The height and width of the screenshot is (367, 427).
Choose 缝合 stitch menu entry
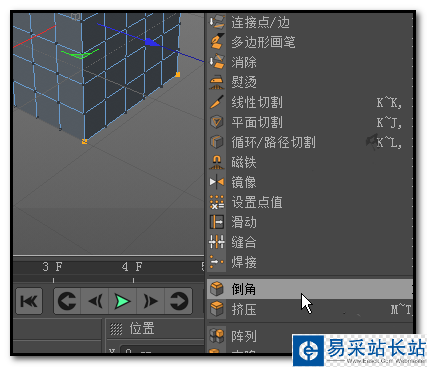coord(310,242)
